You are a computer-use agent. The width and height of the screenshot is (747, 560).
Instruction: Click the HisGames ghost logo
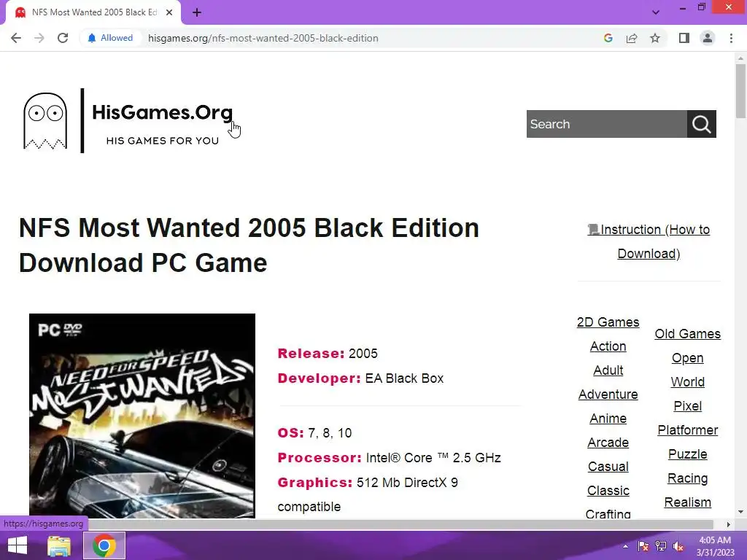(45, 120)
